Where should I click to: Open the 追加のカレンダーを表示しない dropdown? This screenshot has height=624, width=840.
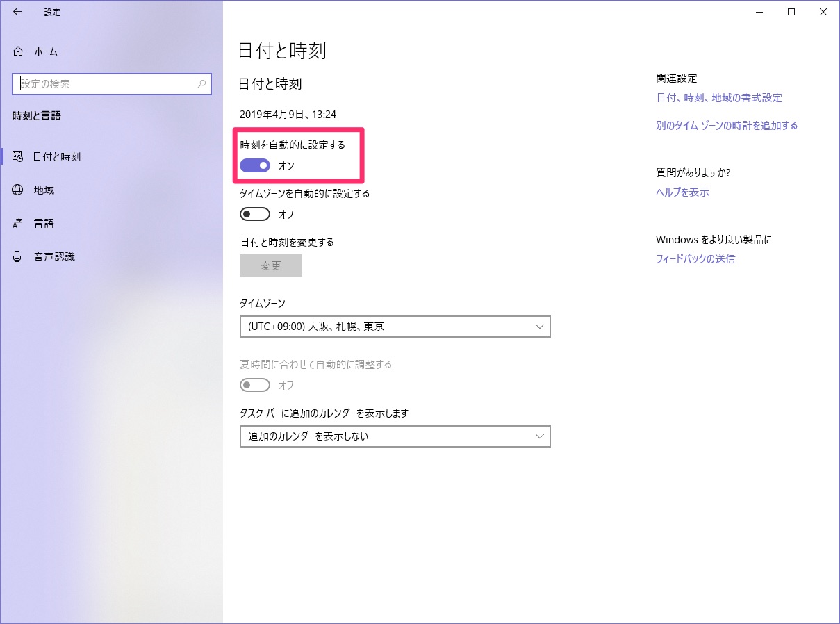(395, 436)
